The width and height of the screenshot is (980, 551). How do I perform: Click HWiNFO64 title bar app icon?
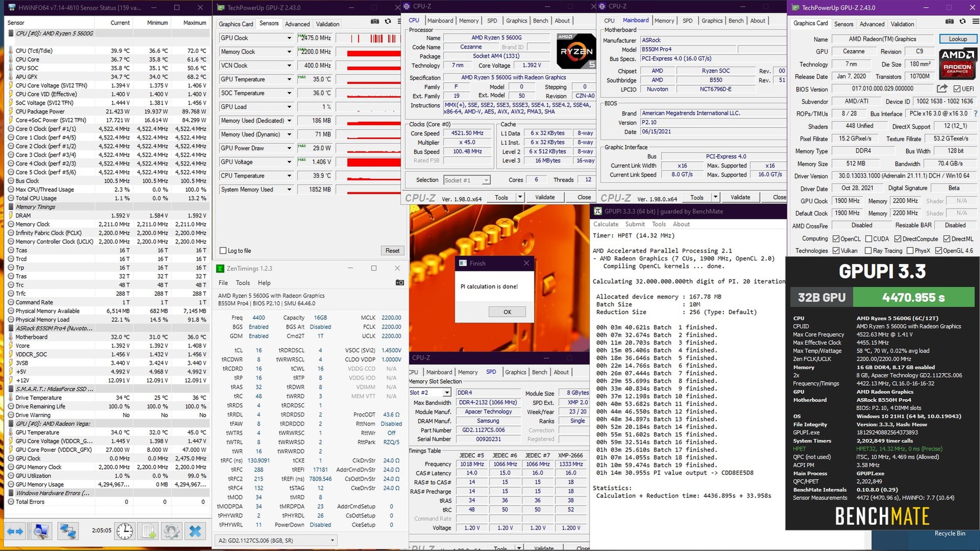[x=11, y=8]
